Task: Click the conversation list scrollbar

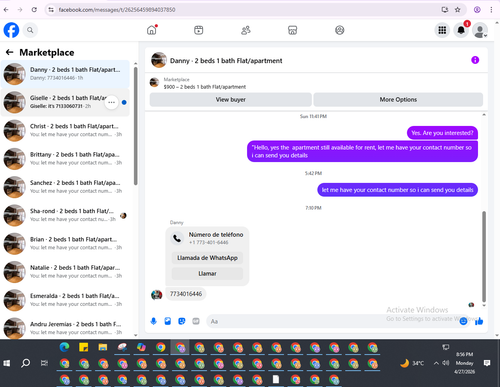Action: pos(135,126)
